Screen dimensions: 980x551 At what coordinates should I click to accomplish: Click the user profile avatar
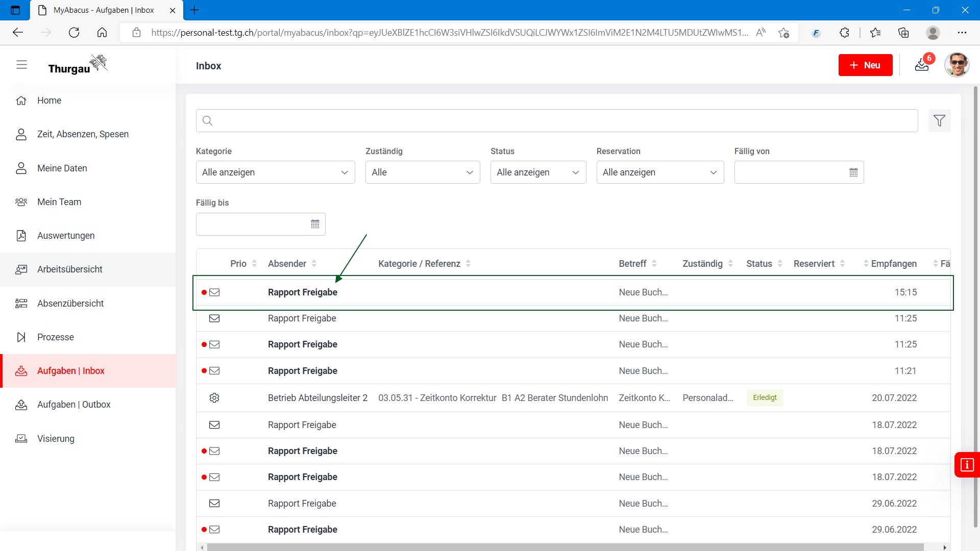(957, 65)
